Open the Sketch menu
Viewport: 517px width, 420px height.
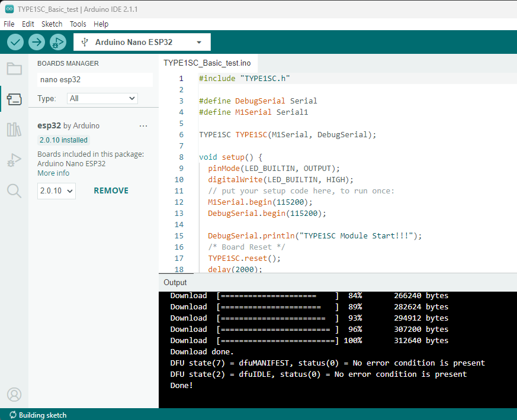[52, 24]
